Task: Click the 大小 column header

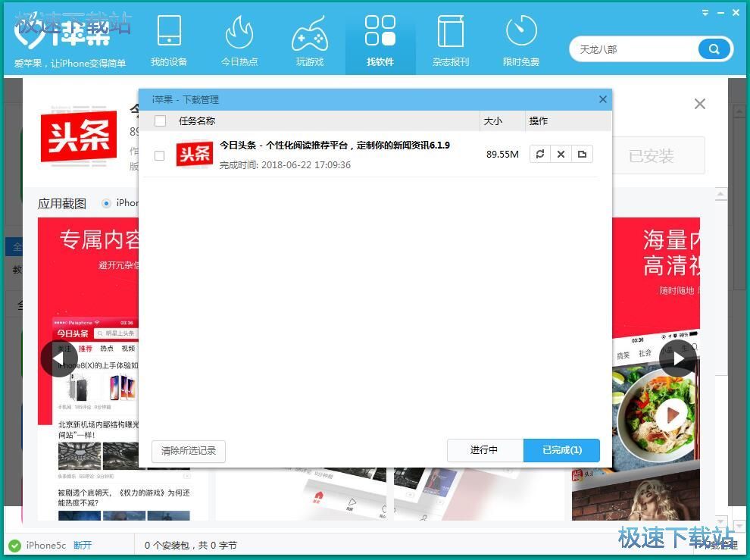Action: 493,120
